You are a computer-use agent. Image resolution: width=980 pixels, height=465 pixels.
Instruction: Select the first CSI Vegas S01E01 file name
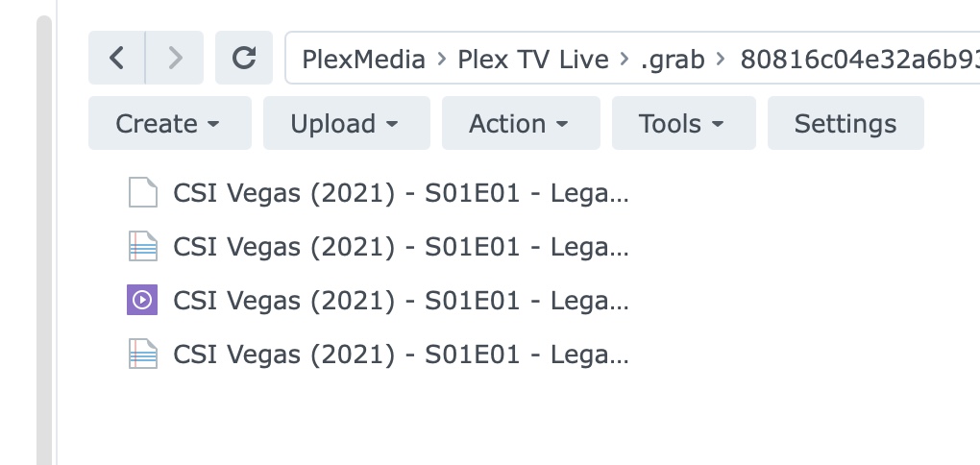[x=401, y=193]
